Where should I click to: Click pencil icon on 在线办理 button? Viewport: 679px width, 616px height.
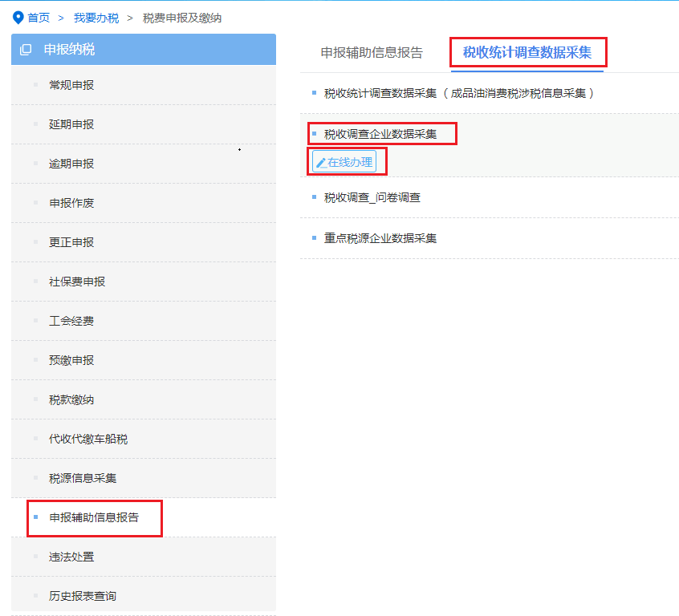coord(321,163)
